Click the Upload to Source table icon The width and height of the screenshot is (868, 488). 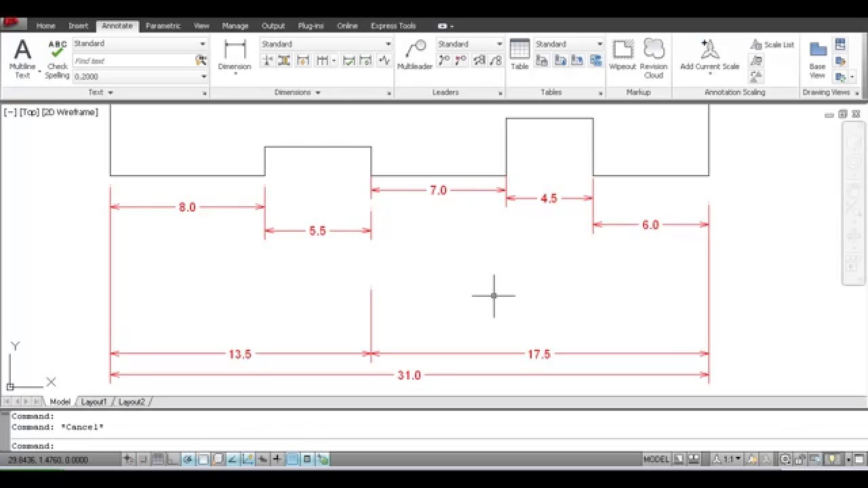tap(578, 60)
